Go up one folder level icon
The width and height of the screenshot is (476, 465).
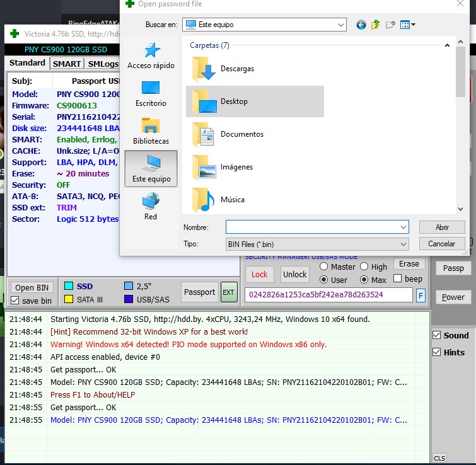point(376,25)
